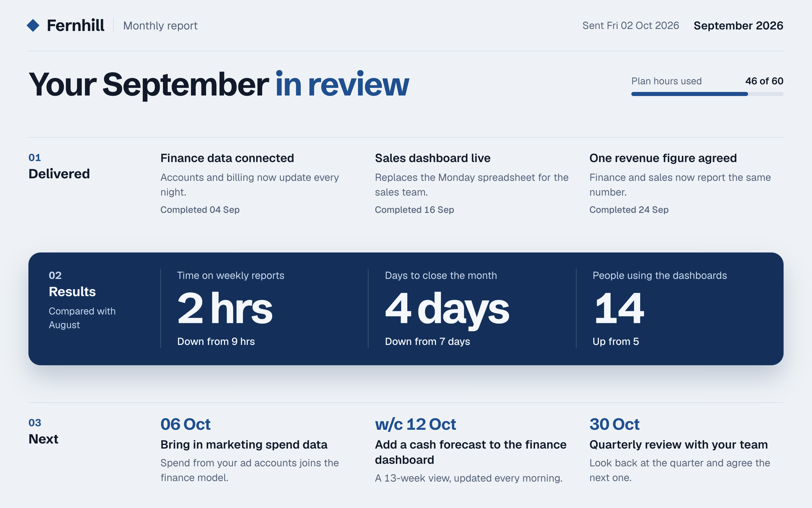Click the 'Plan hours used' label
The height and width of the screenshot is (508, 812).
[666, 81]
